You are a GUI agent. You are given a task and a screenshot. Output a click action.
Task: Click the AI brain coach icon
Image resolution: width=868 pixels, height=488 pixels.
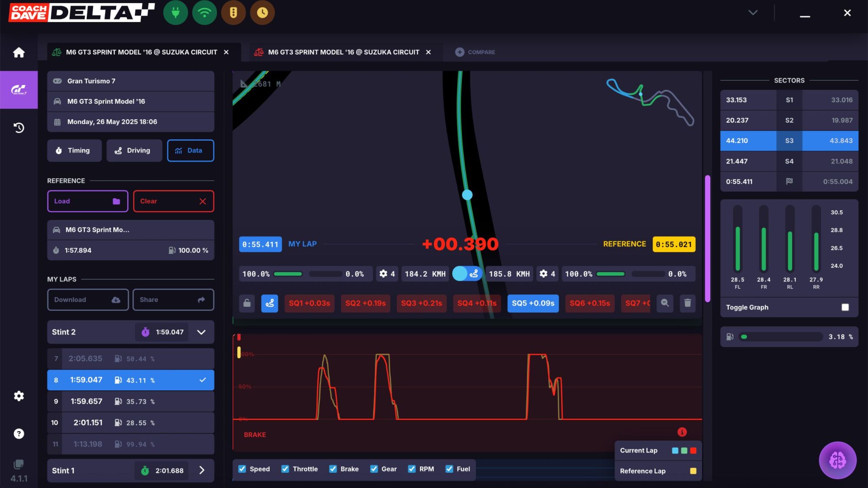pos(837,460)
